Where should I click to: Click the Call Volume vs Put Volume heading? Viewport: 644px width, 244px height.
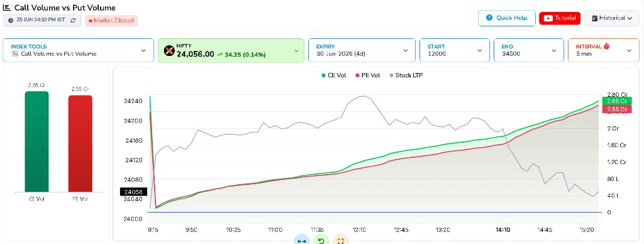point(65,8)
